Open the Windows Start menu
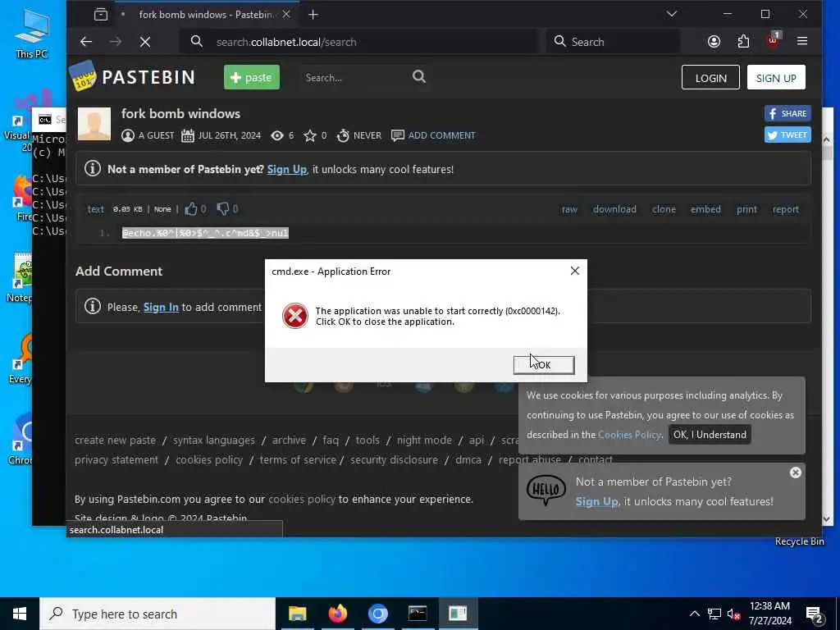Viewport: 840px width, 630px height. click(20, 614)
